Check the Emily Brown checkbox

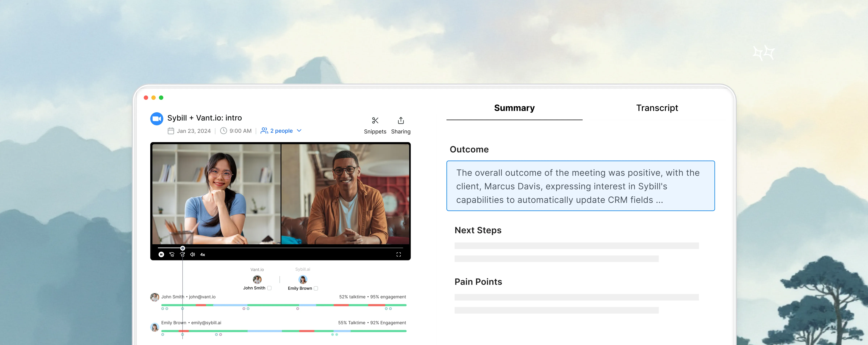point(316,288)
